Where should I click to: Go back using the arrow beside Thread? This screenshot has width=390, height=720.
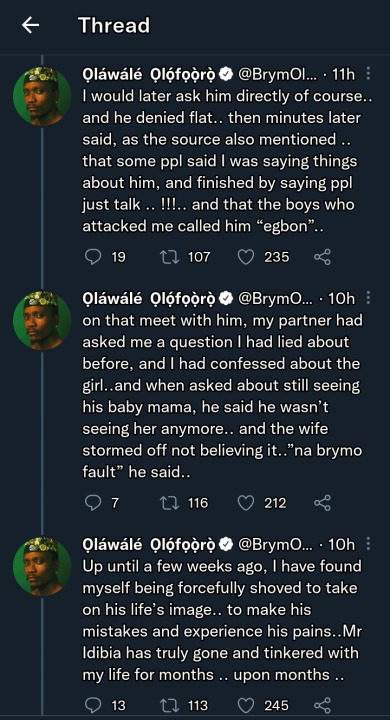30,26
